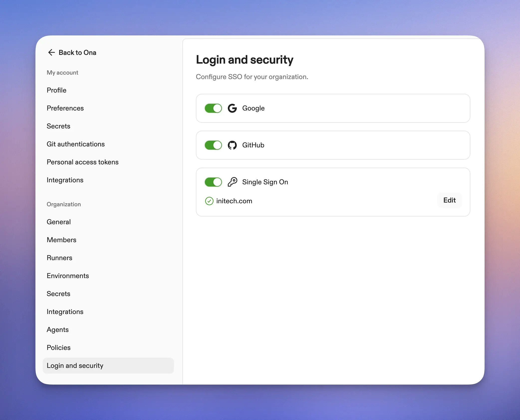Click the GitHub octocat icon
This screenshot has width=520, height=420.
point(232,145)
